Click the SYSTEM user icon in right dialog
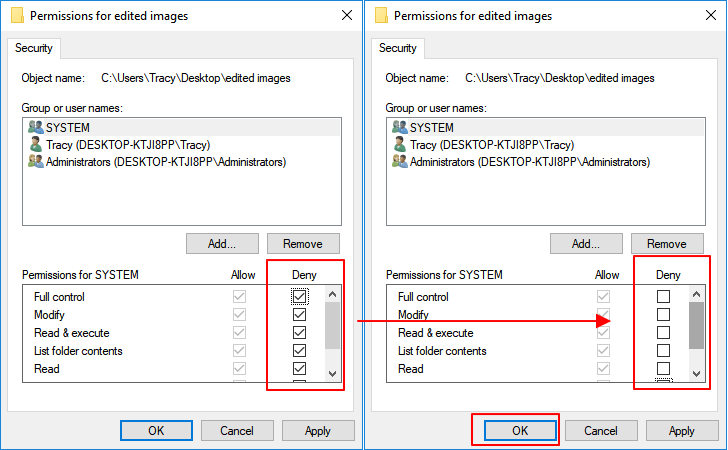The height and width of the screenshot is (450, 728). [x=399, y=128]
